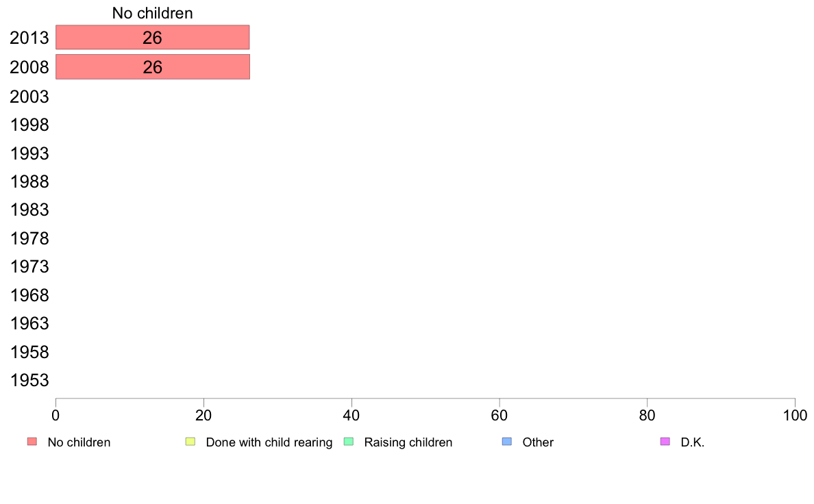Click the Raising children legend text
This screenshot has height=504, width=814.
click(408, 442)
